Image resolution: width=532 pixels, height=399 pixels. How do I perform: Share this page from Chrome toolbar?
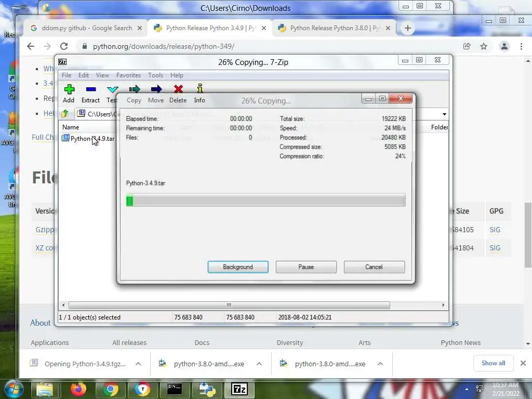pyautogui.click(x=467, y=46)
